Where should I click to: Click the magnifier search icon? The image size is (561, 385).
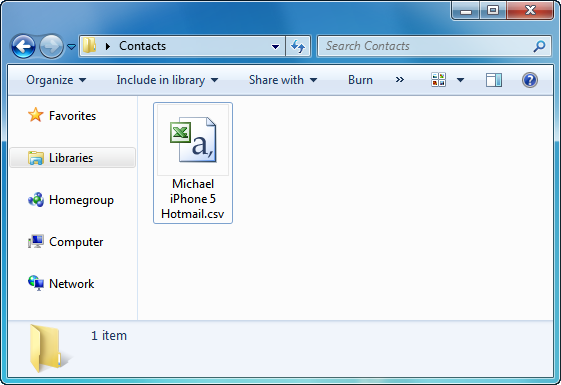(x=539, y=46)
